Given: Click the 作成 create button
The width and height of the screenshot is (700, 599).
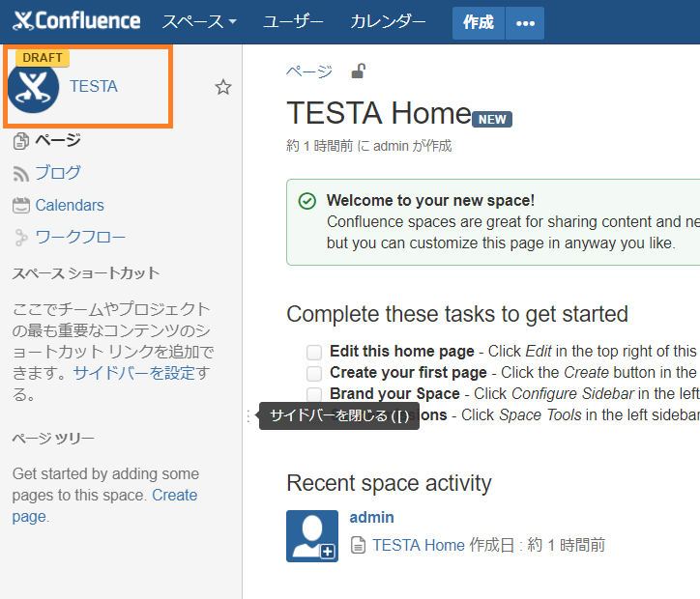Looking at the screenshot, I should coord(479,23).
